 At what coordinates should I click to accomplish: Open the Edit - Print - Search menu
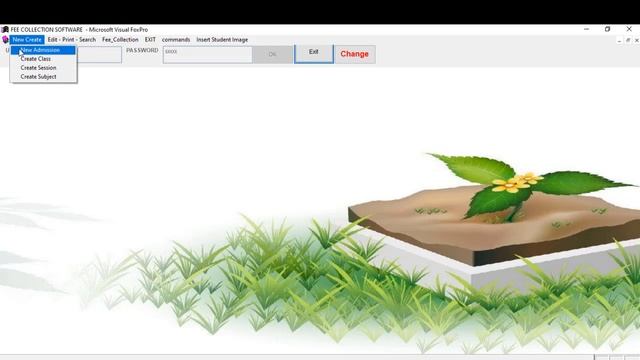(x=71, y=40)
